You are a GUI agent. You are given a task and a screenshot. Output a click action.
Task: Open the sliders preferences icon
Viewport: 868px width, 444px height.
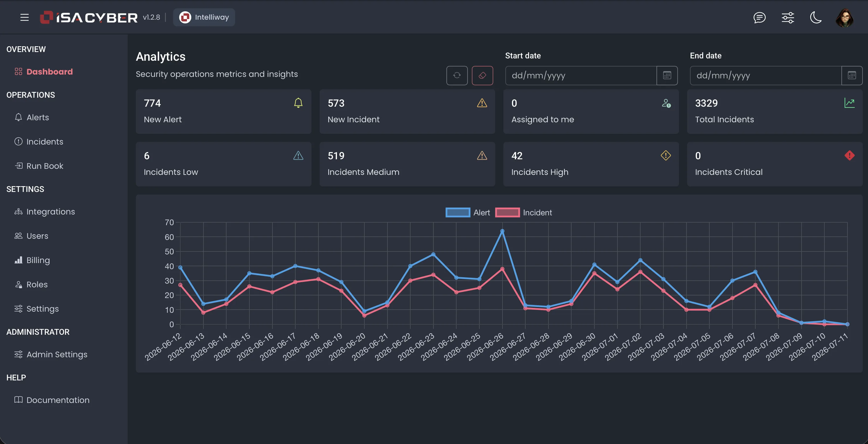tap(788, 17)
